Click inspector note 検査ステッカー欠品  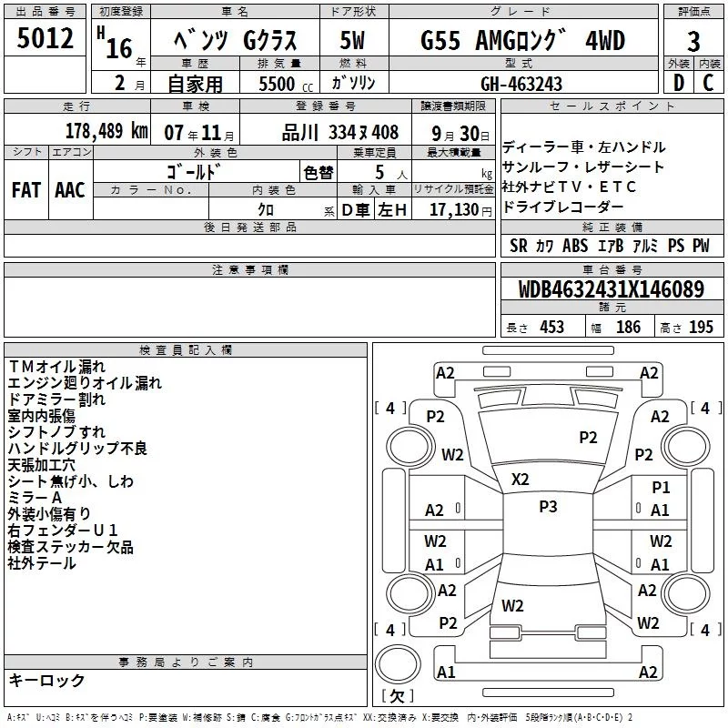pos(71,547)
